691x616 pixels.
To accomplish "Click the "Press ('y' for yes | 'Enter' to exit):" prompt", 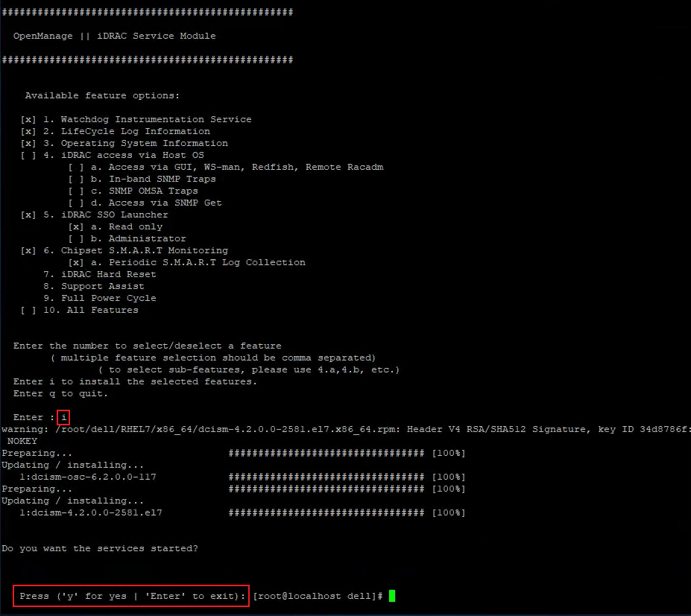I will pyautogui.click(x=132, y=596).
